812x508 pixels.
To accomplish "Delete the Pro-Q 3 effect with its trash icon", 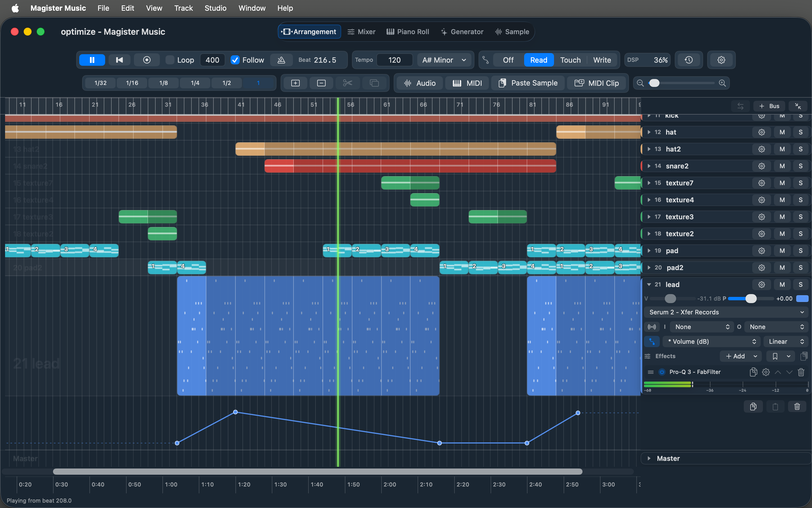I will (801, 372).
